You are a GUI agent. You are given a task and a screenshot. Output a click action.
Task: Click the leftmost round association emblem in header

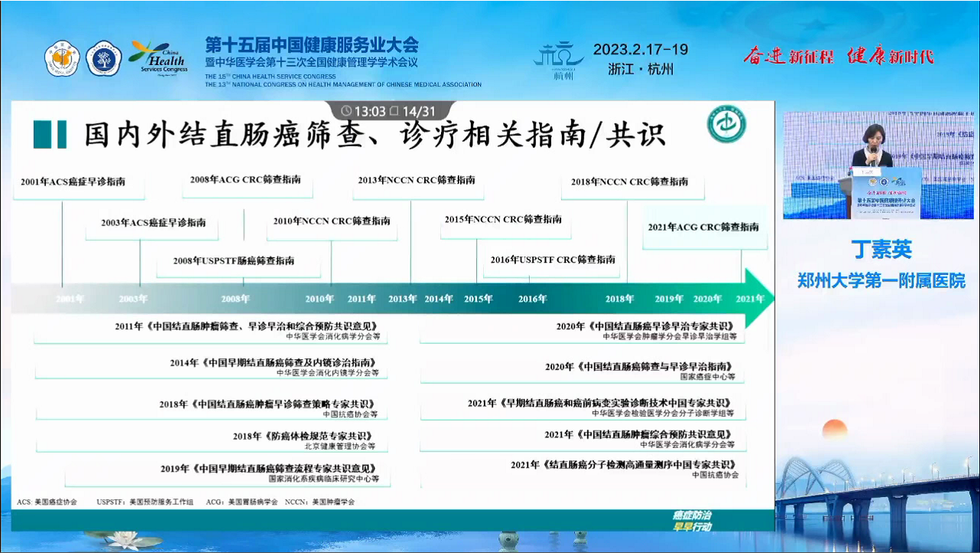click(63, 59)
